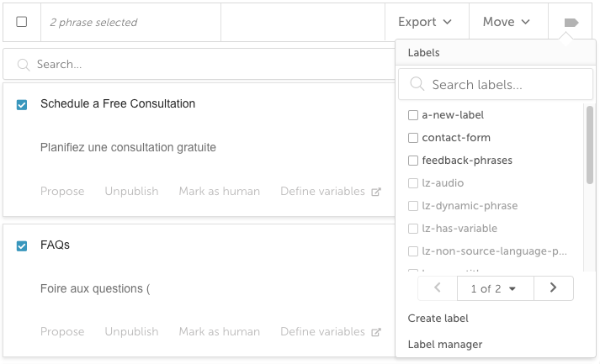Screen dimensions: 600x364
Task: Toggle the select-all phrases checkbox
Action: 22,22
